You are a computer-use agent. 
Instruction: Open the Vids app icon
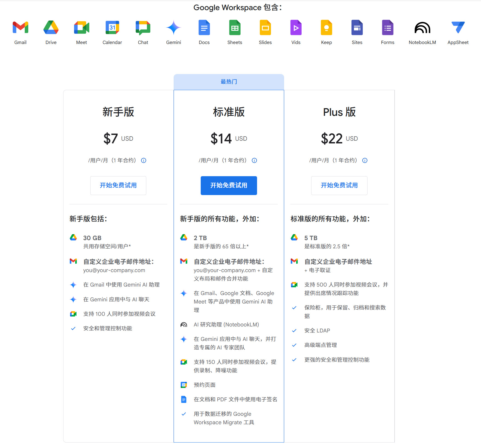coord(296,28)
